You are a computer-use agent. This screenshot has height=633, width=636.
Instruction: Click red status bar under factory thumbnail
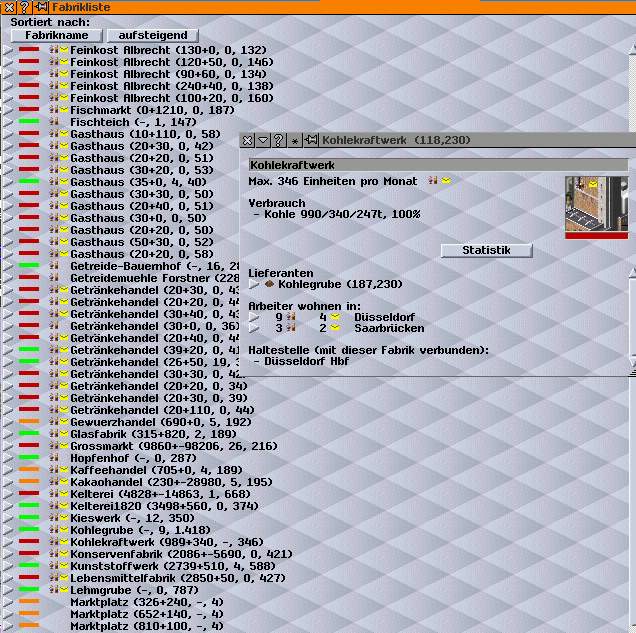coord(596,236)
